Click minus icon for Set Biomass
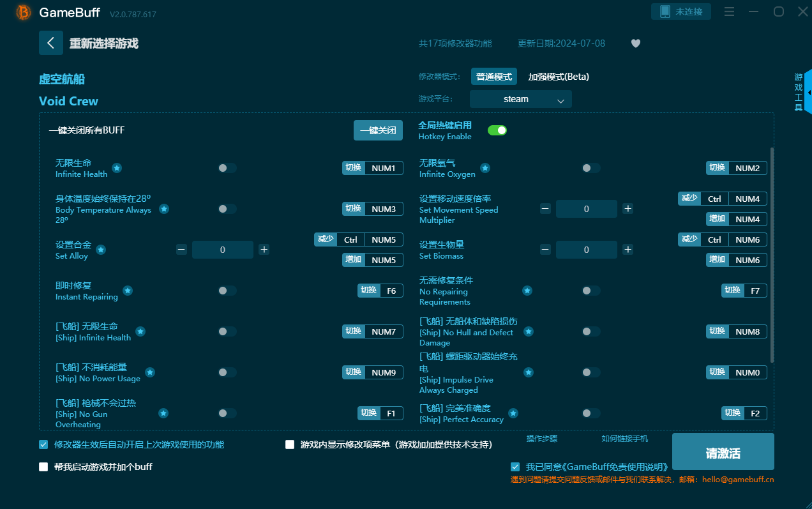812x509 pixels. (x=545, y=250)
